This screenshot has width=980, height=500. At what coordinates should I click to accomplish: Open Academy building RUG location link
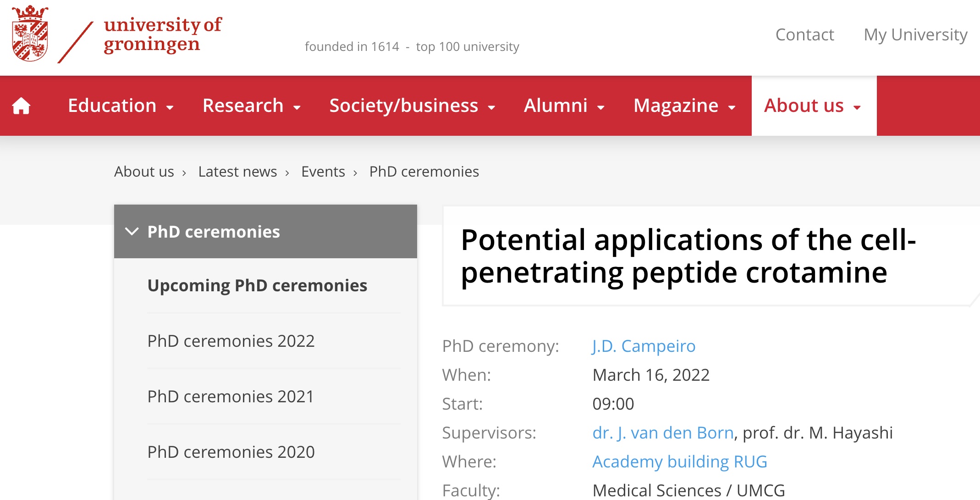click(x=680, y=461)
